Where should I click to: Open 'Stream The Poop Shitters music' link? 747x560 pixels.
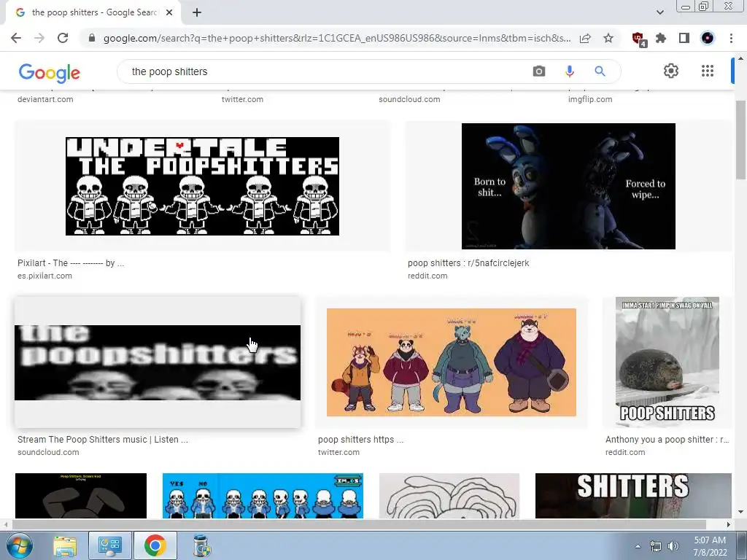pos(102,440)
